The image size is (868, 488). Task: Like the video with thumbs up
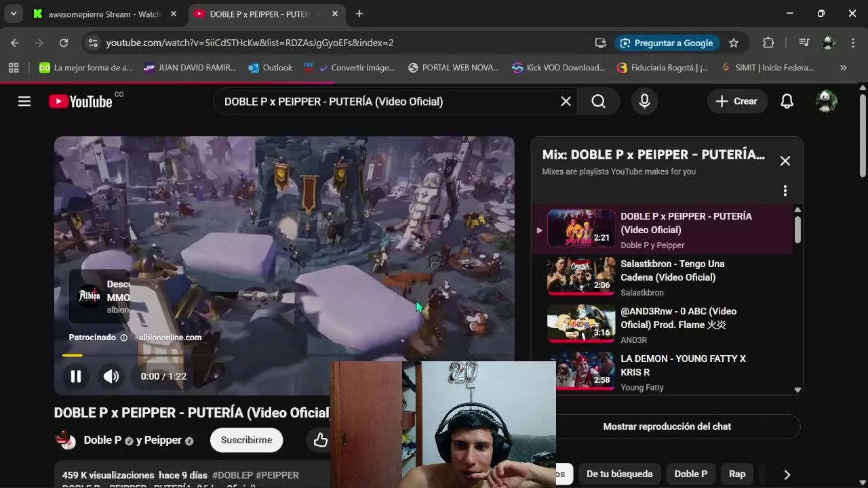(320, 440)
